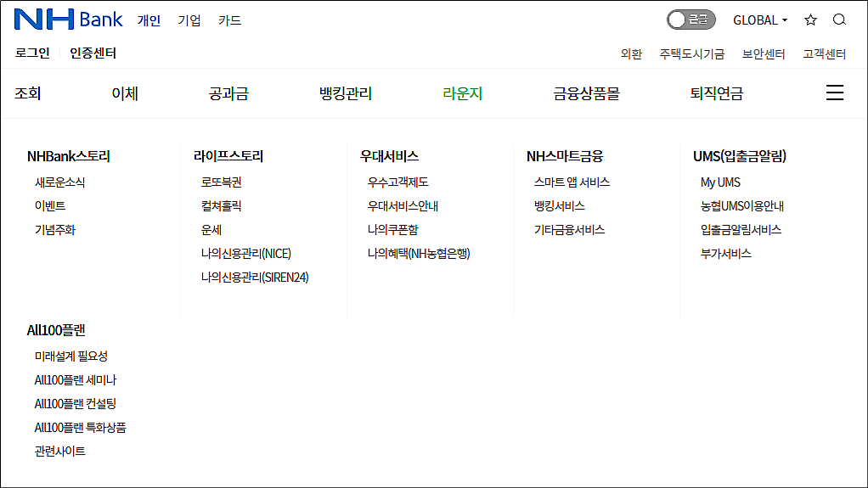This screenshot has height=488, width=868.
Task: Open the NHBank스토리 section heading
Action: 69,156
